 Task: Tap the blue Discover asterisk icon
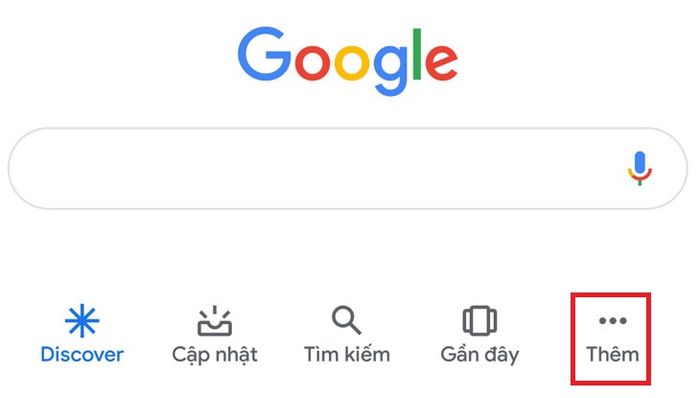[82, 320]
